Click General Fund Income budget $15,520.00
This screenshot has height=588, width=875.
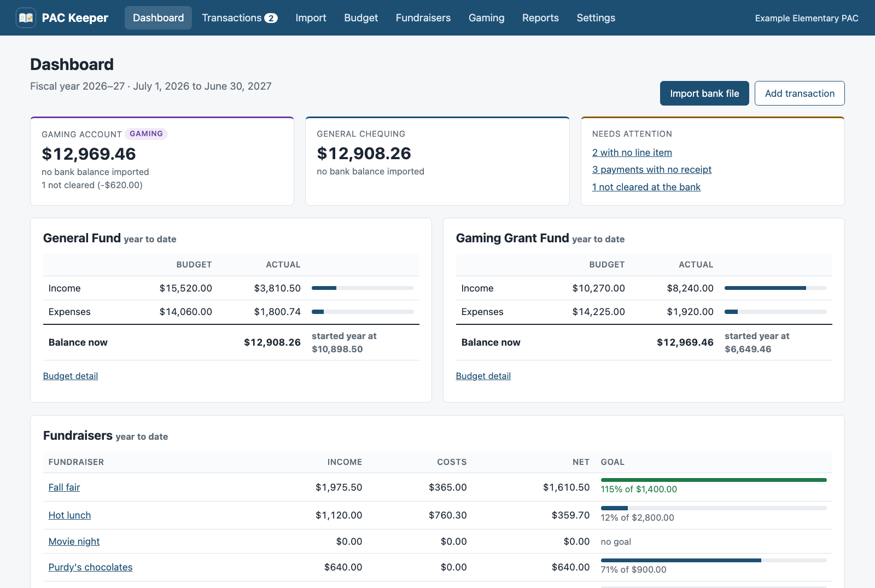tap(185, 288)
